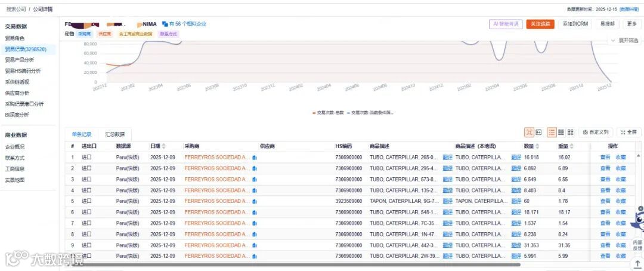Click the table's scroll-up arrow
Viewport: 644px width, 271px height.
pyautogui.click(x=638, y=155)
